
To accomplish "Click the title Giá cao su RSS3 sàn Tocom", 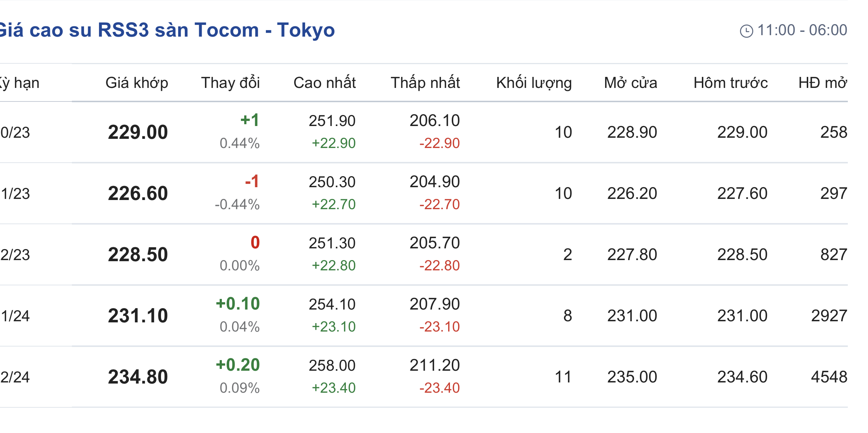I will tap(167, 30).
